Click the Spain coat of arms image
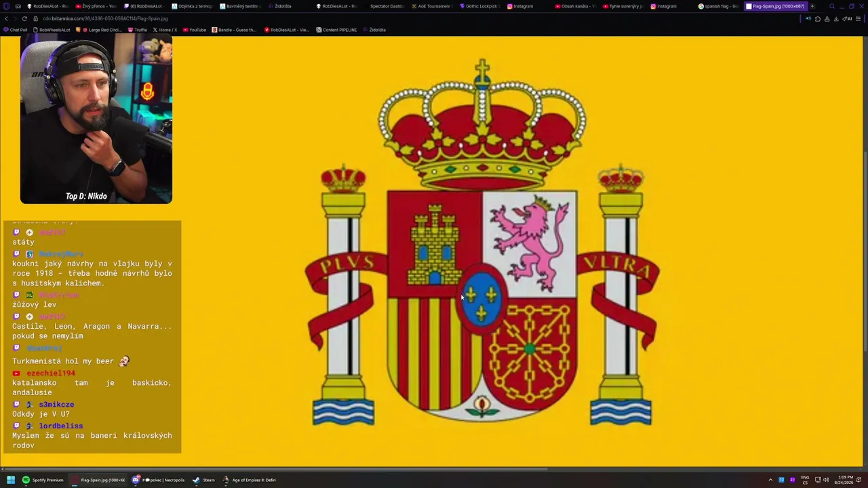868x488 pixels. click(x=482, y=243)
